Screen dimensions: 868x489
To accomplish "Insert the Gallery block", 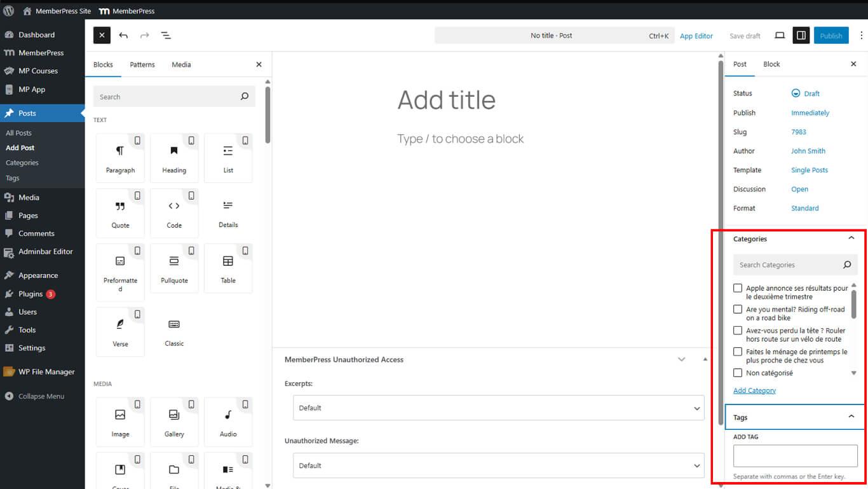I will tap(174, 422).
